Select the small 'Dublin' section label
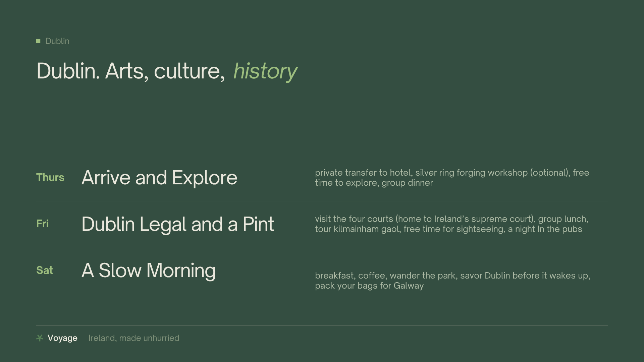 (57, 41)
